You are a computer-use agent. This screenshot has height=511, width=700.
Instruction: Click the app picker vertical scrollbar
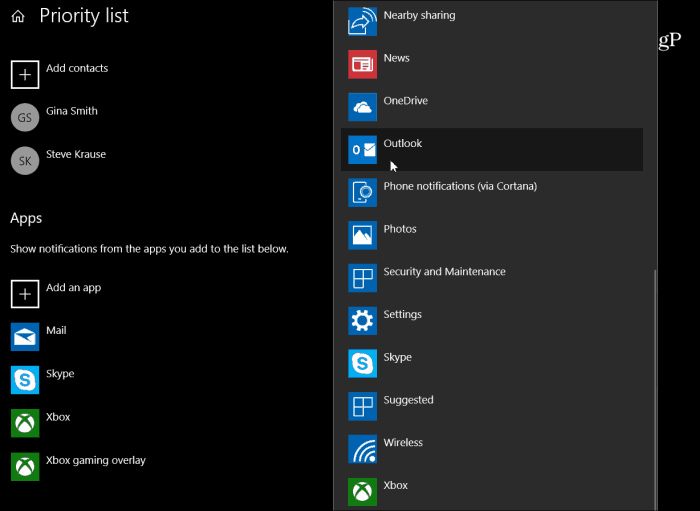655,389
